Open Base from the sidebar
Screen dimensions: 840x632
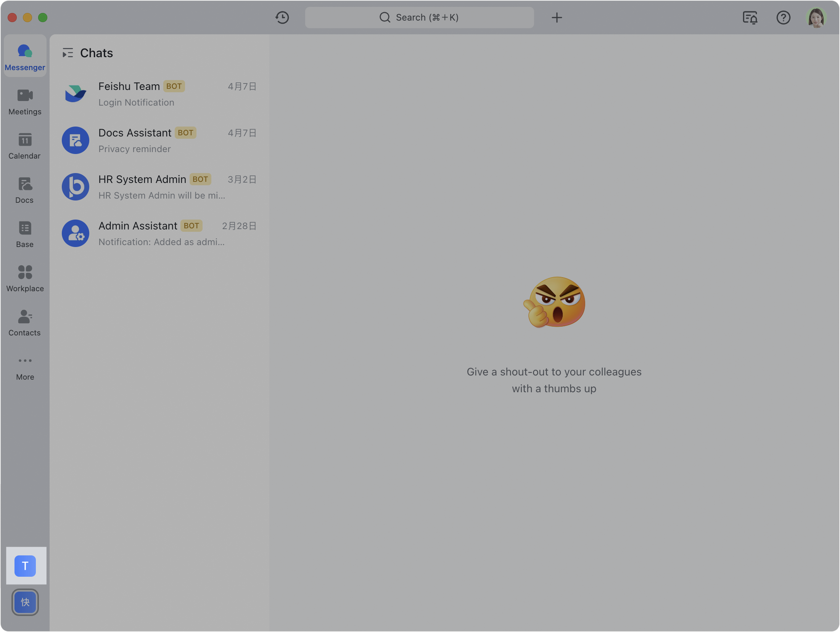[x=25, y=234]
